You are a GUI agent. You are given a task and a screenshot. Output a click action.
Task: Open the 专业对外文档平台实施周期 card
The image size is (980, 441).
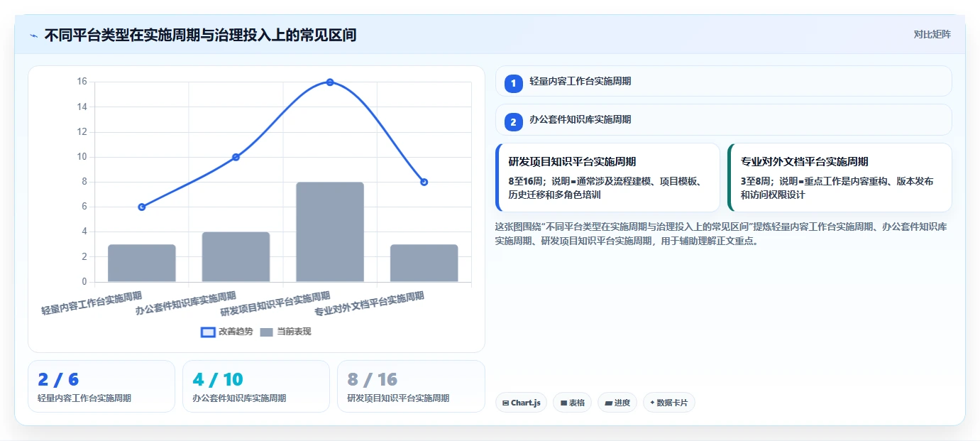pyautogui.click(x=839, y=178)
